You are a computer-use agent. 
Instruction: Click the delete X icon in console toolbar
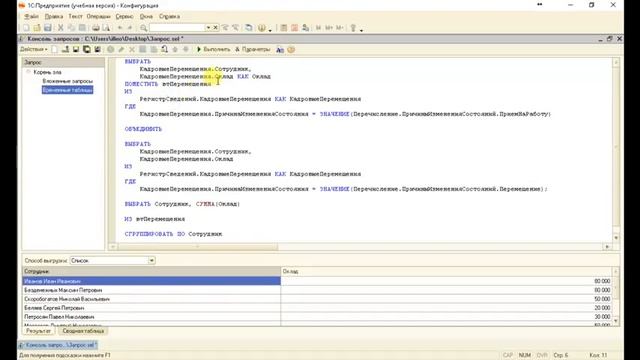[132, 49]
